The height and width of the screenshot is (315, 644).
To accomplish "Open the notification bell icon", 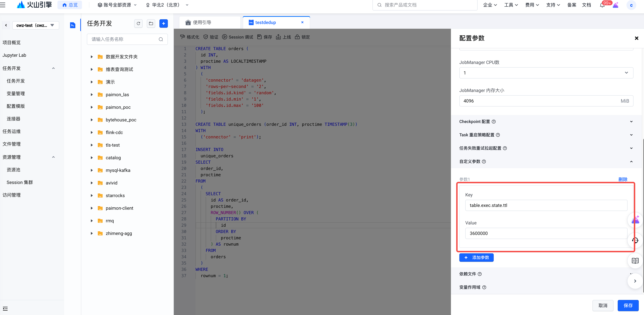I will pos(602,5).
